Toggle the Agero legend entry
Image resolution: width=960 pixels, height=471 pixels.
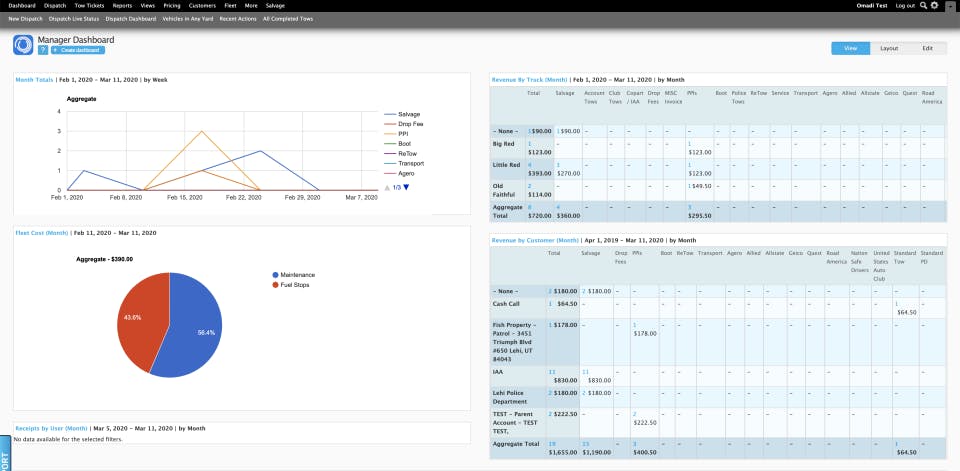pos(399,173)
